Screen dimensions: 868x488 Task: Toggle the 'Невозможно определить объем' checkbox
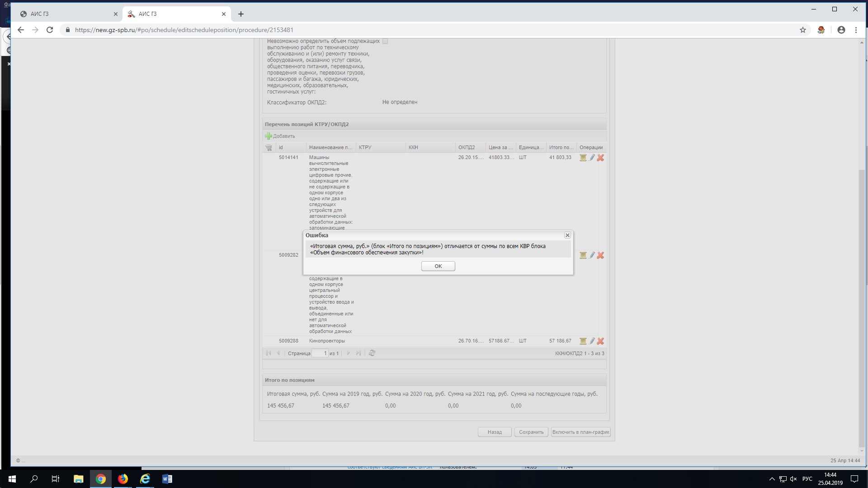tap(385, 41)
